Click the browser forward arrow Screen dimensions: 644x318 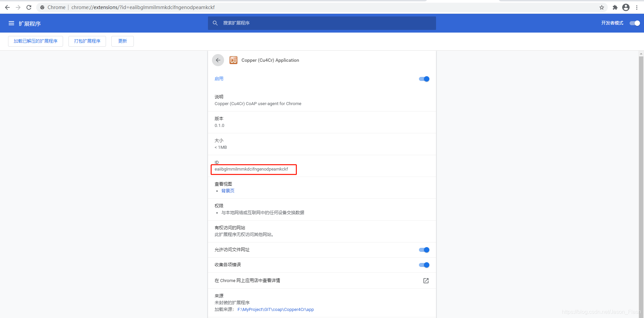[18, 7]
